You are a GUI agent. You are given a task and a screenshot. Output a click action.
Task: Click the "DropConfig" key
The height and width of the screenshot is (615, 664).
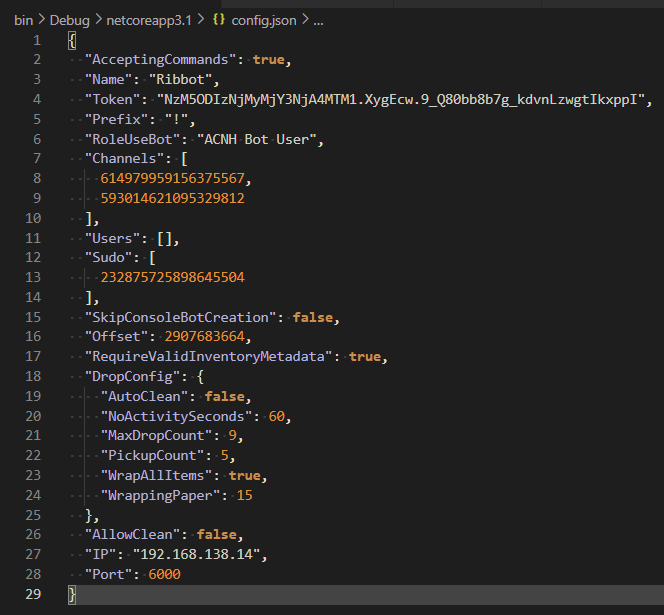(133, 377)
